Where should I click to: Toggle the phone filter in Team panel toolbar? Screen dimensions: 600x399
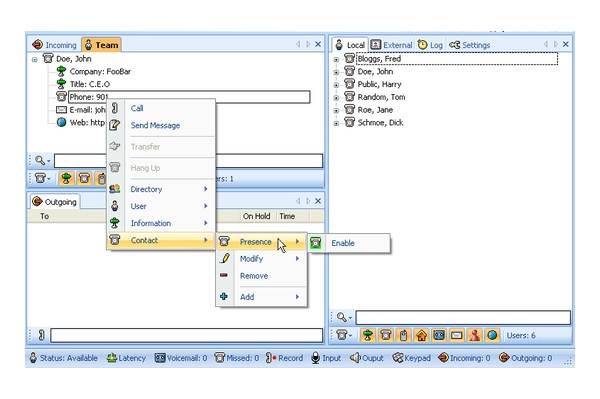84,178
